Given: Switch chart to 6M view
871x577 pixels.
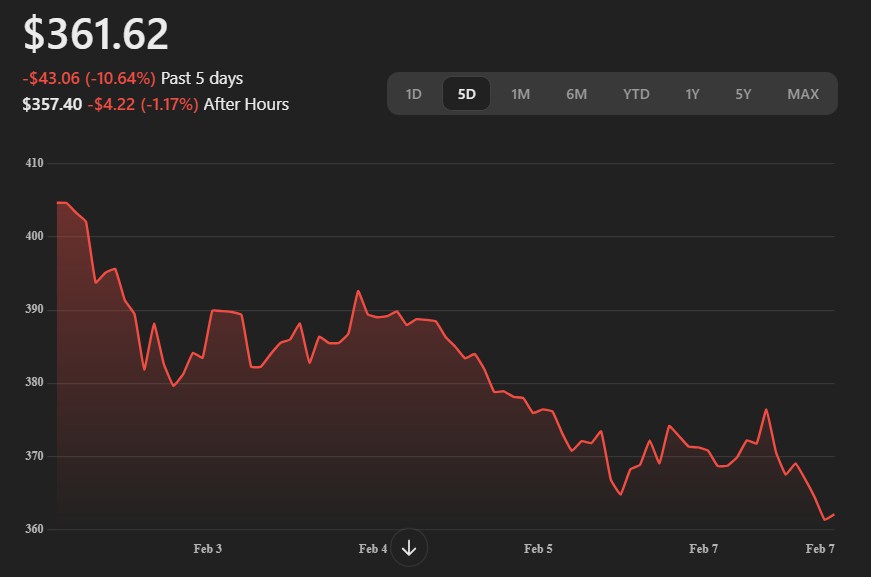Looking at the screenshot, I should tap(576, 94).
